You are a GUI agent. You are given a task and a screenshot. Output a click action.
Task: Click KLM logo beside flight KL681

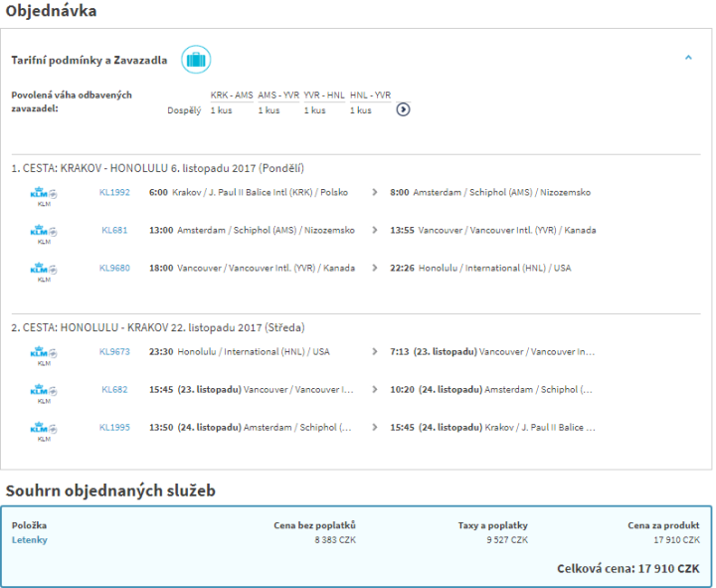44,233
